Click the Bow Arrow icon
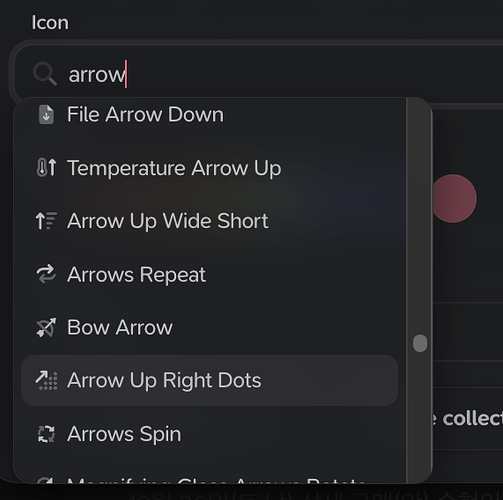 point(46,327)
